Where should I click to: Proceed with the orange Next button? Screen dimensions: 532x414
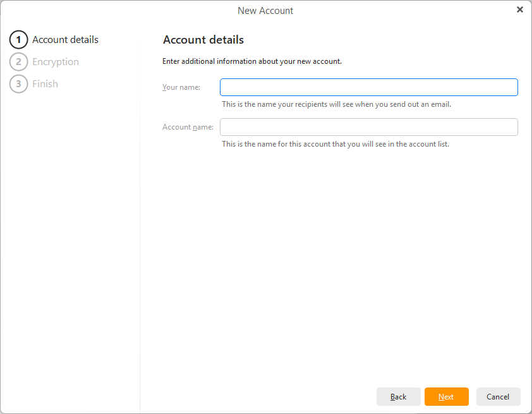(x=446, y=396)
